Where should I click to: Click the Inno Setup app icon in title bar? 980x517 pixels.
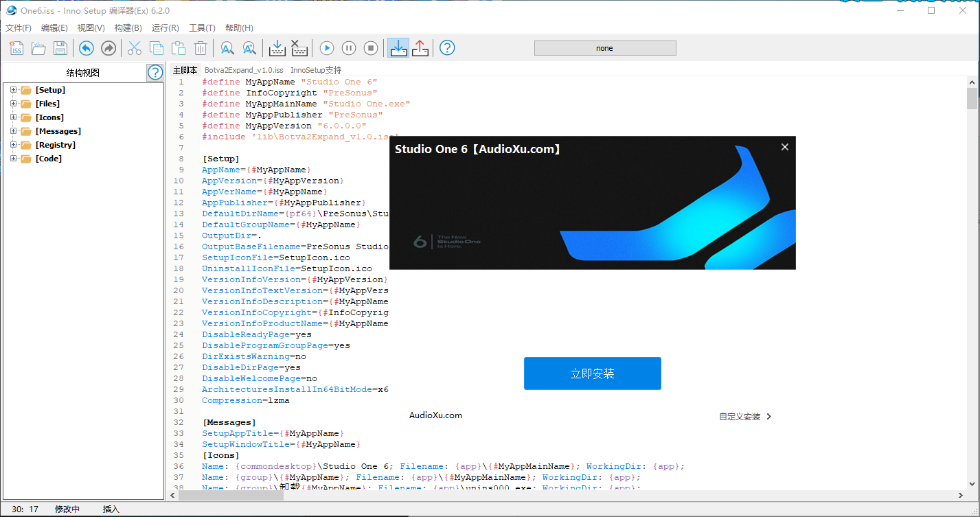11,11
